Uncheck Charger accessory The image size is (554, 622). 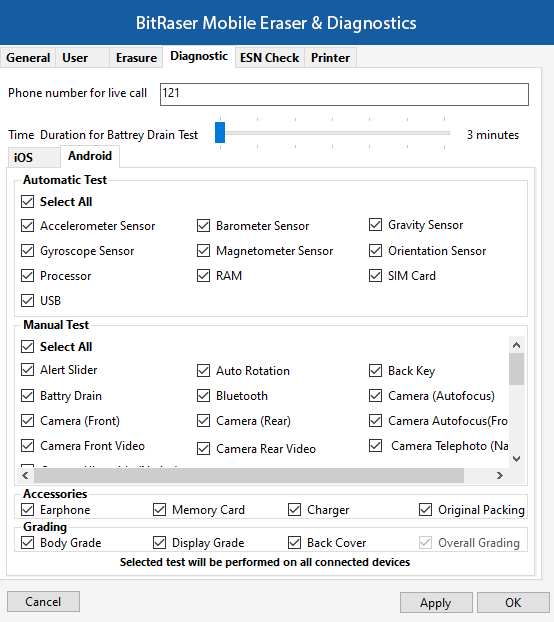(295, 509)
